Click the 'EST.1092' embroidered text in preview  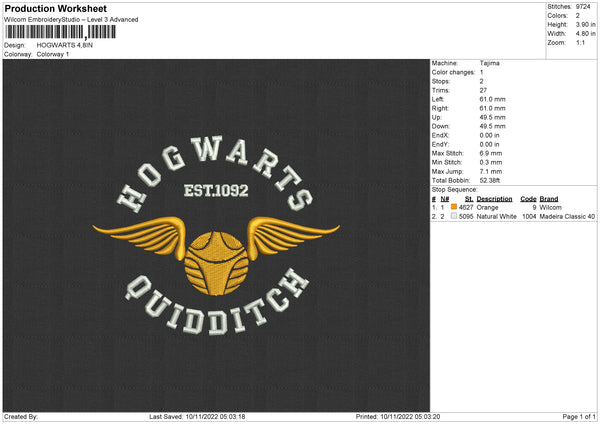[216, 191]
